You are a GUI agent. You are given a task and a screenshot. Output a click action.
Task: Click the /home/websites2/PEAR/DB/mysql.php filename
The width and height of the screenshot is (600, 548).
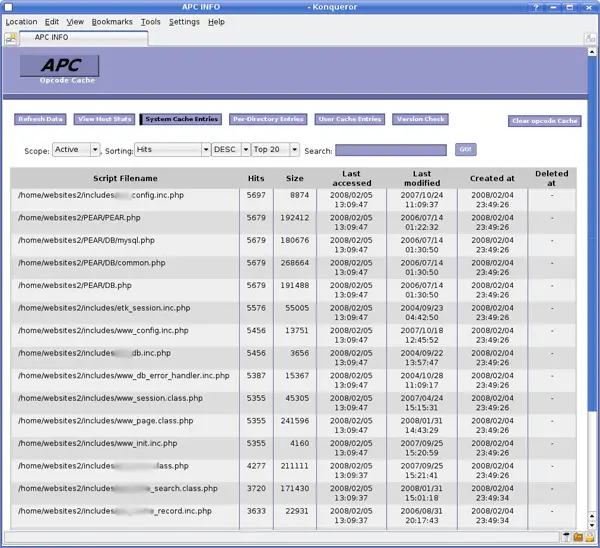(86, 240)
